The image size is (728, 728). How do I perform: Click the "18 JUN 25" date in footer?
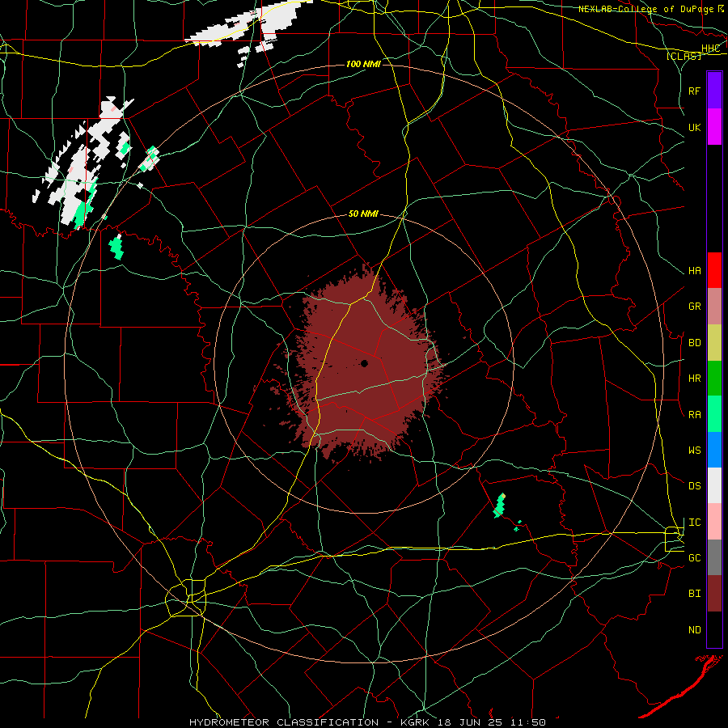point(470,722)
